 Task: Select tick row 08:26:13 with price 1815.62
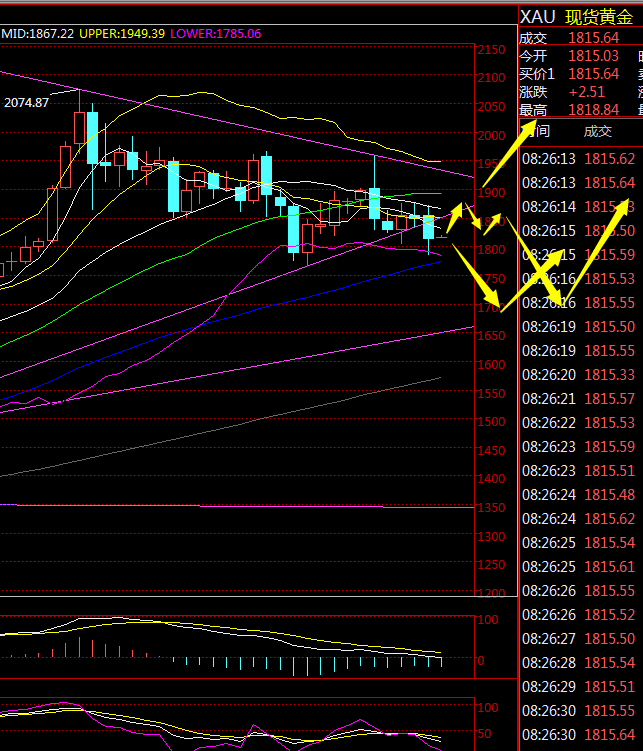click(x=579, y=159)
